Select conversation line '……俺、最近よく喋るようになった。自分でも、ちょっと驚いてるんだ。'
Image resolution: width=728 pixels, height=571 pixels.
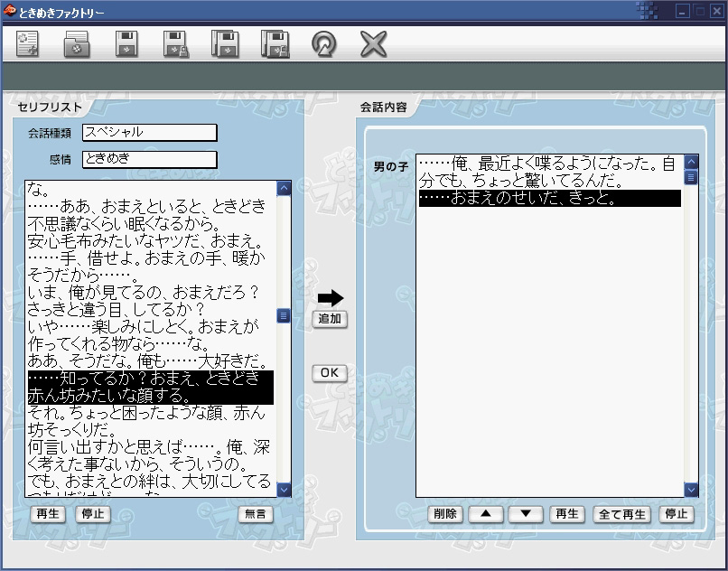click(550, 173)
